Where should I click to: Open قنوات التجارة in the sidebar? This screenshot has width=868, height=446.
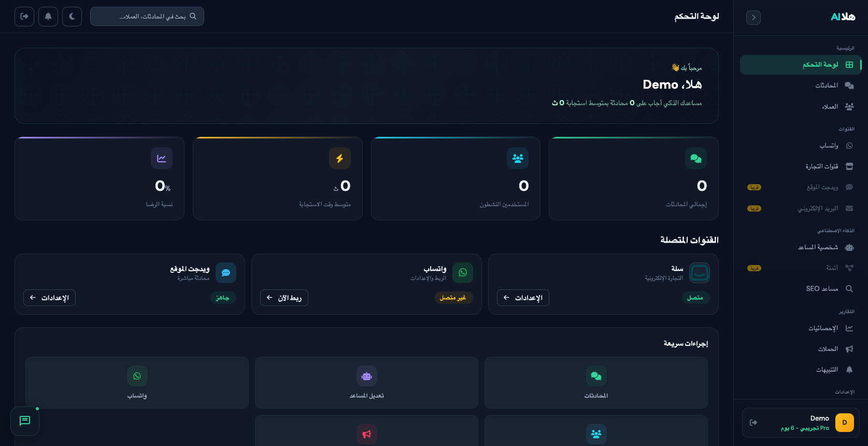tap(801, 166)
